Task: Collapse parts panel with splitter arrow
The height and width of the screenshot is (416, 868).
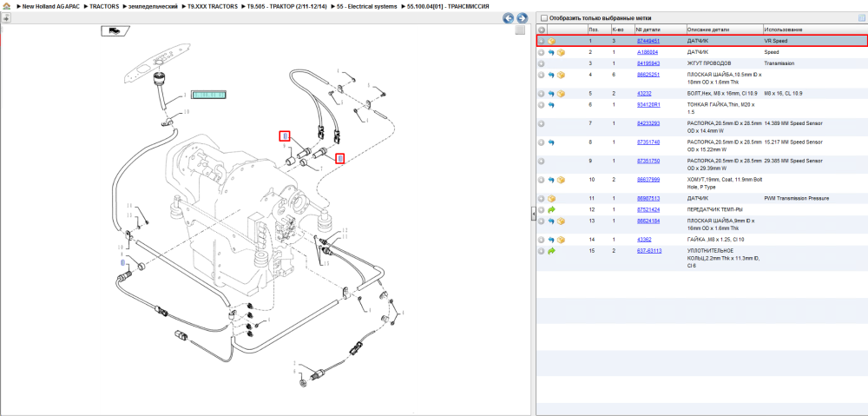Action: pyautogui.click(x=533, y=214)
